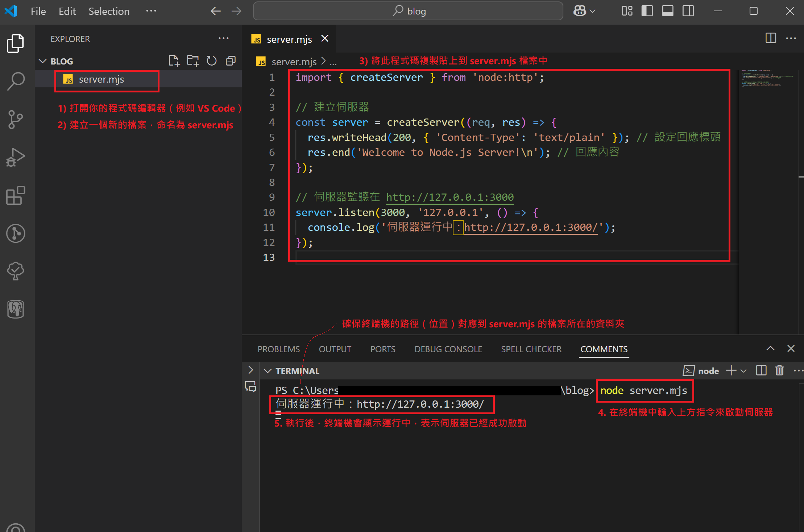Click the New File icon in BLOG explorer
The width and height of the screenshot is (804, 532).
click(174, 61)
